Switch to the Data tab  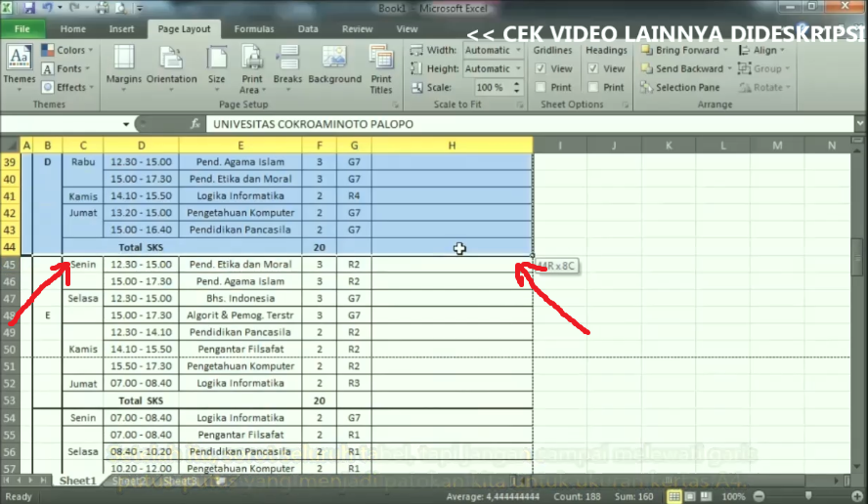[308, 28]
